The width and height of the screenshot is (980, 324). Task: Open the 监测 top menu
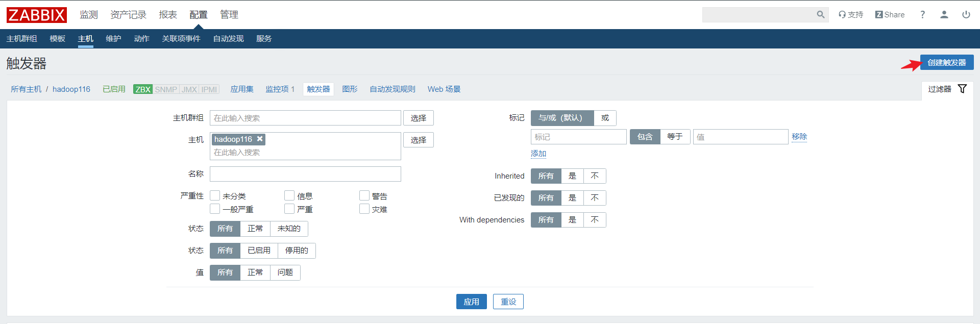coord(89,15)
